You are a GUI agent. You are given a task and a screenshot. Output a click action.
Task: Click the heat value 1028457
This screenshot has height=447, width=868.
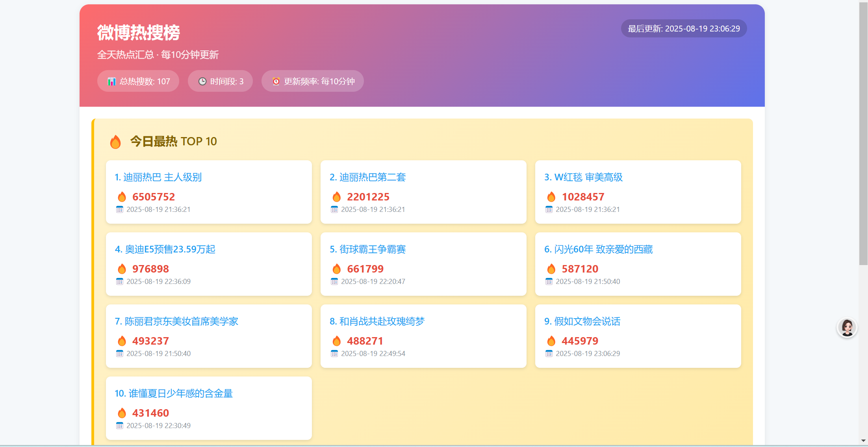click(x=583, y=197)
